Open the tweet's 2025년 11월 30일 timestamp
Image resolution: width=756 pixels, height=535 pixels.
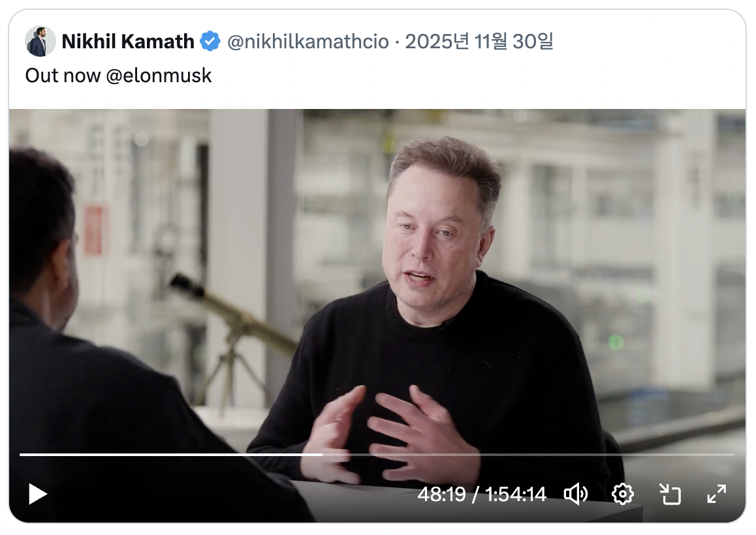[x=479, y=42]
